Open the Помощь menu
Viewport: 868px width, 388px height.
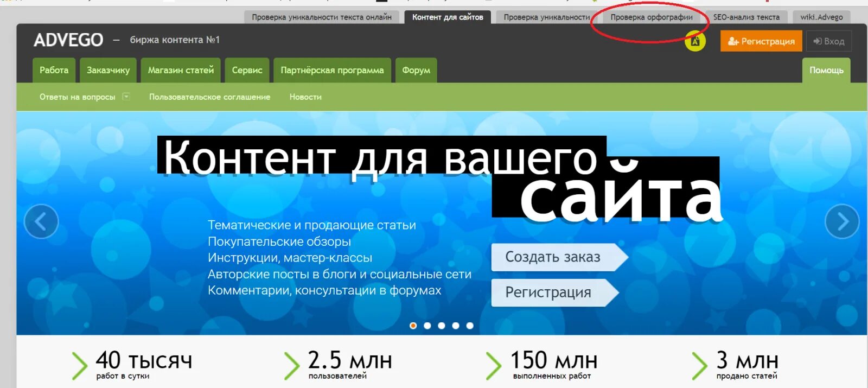[826, 71]
